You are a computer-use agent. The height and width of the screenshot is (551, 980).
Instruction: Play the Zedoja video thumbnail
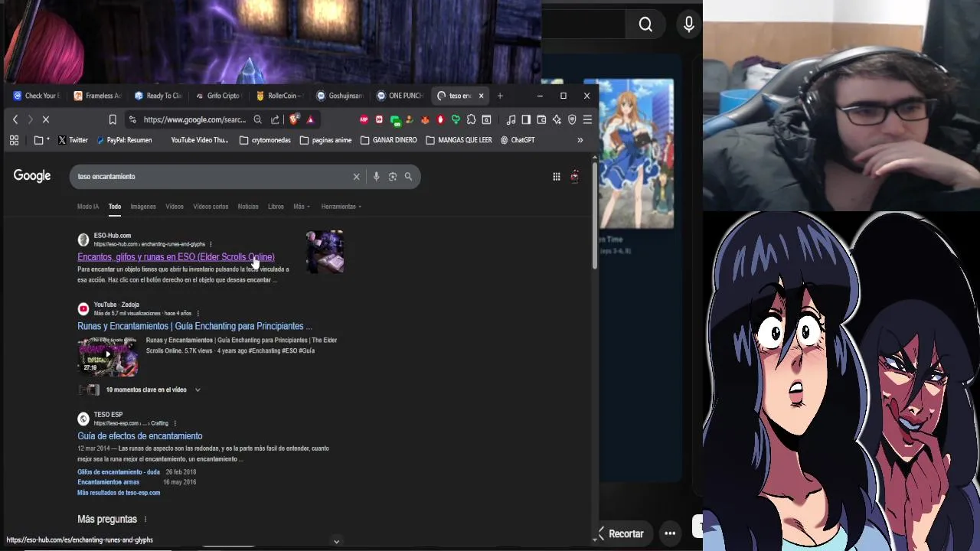107,357
